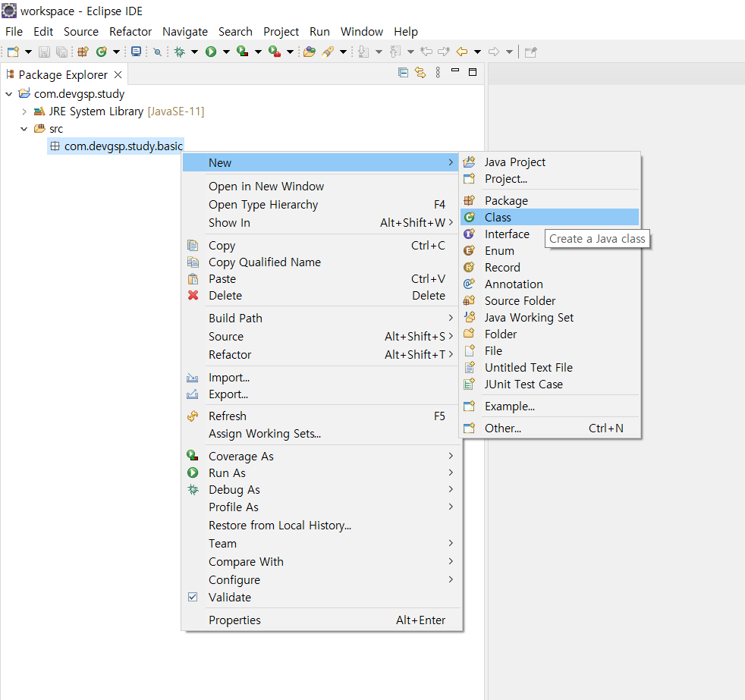Open the Debug dropdown arrow
The width and height of the screenshot is (745, 700).
194,52
